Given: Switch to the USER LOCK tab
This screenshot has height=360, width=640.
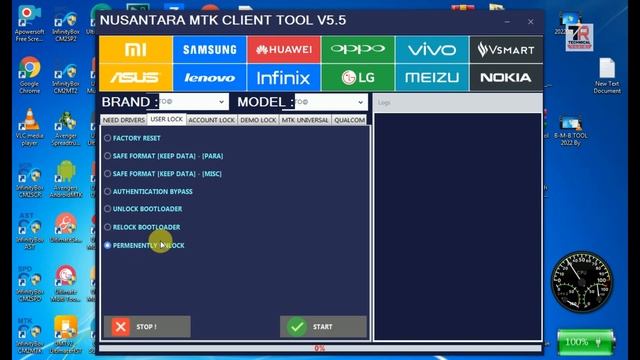Looking at the screenshot, I should coord(167,119).
